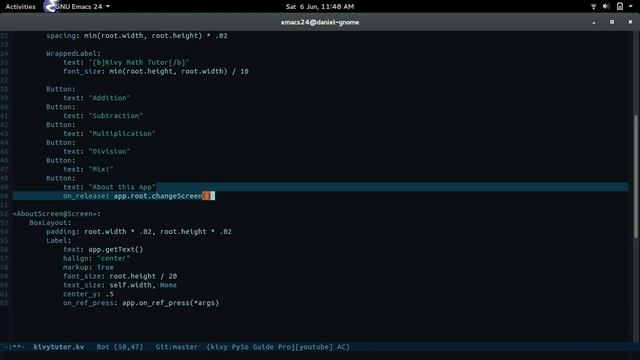Place cursor on the "Subtraction" text line
Screen dimensions: 640x360
103,116
